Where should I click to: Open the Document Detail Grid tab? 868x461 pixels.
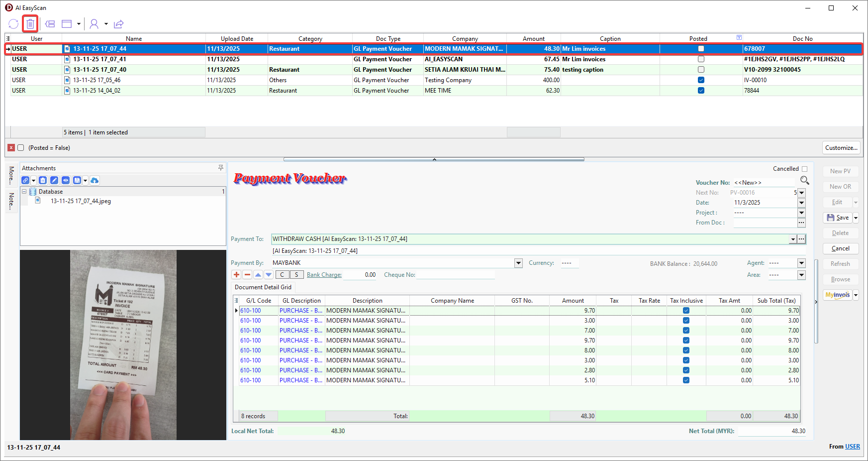pyautogui.click(x=263, y=287)
